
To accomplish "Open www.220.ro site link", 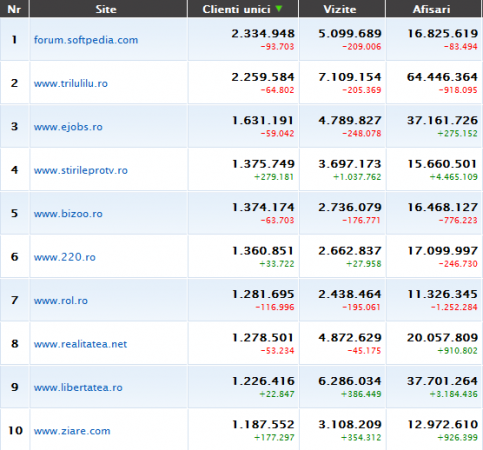I will click(65, 257).
